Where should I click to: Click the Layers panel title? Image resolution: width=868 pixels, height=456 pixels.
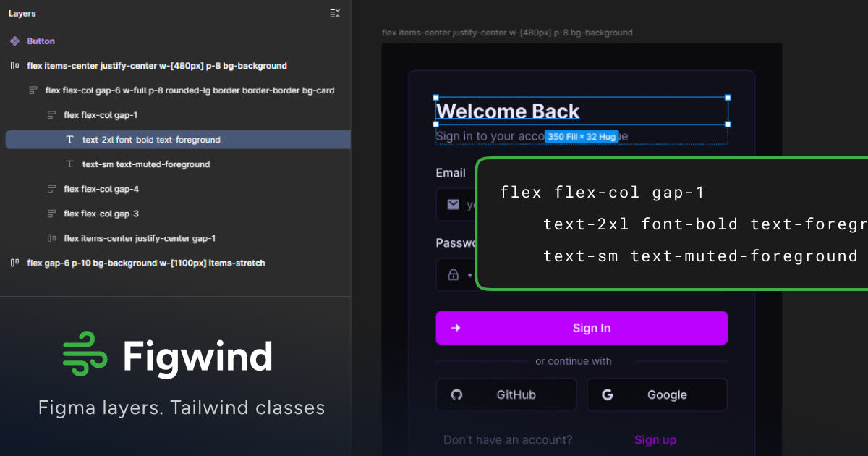point(22,13)
